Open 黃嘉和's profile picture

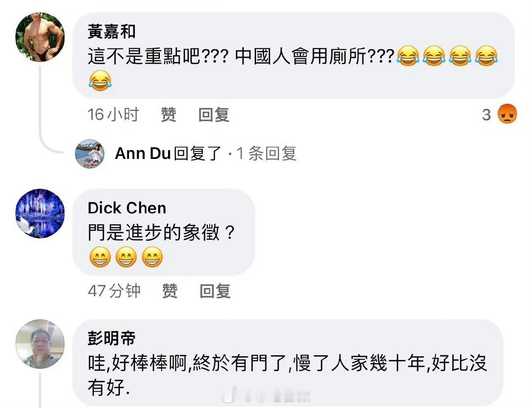[x=40, y=37]
